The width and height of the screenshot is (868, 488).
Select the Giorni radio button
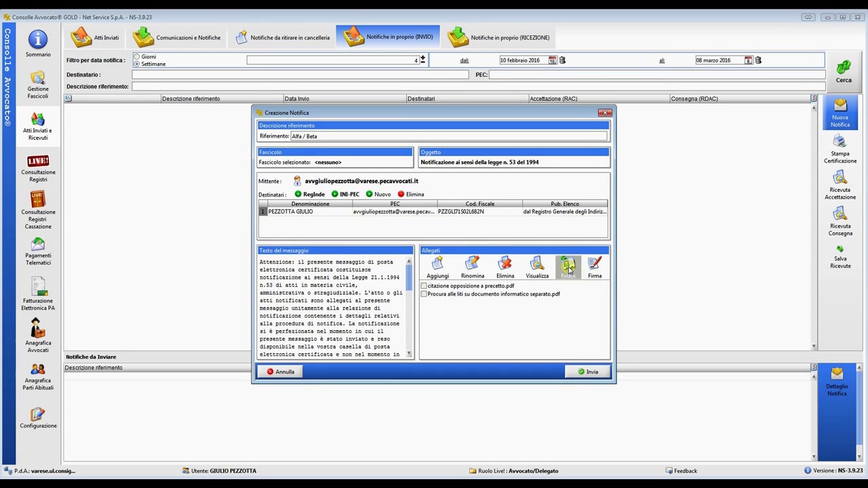(137, 57)
